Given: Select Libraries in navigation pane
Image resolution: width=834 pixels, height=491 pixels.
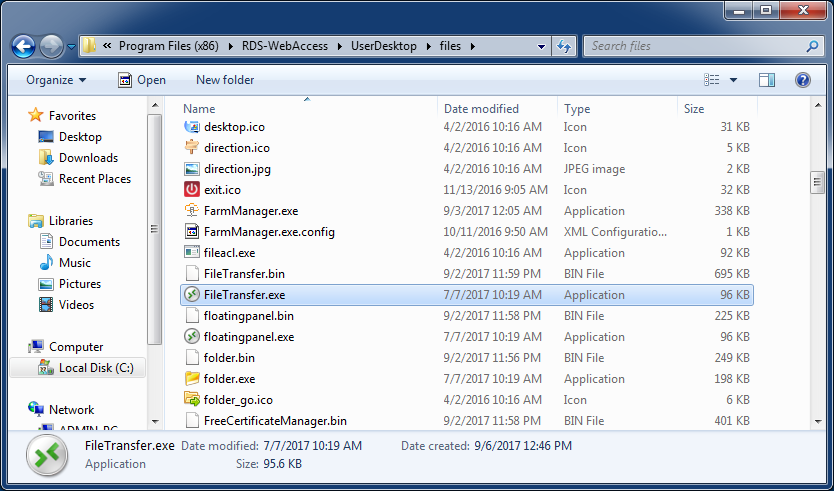Looking at the screenshot, I should (x=71, y=221).
